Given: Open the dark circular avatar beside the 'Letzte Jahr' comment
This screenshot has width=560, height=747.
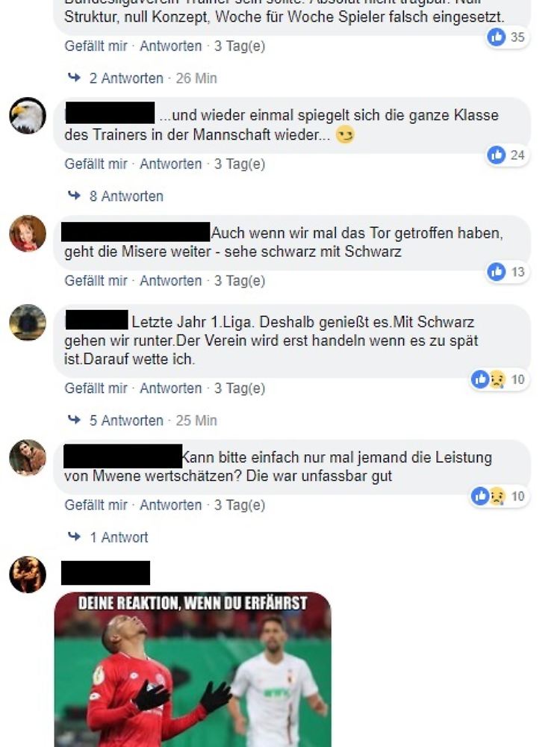Looking at the screenshot, I should tap(28, 323).
